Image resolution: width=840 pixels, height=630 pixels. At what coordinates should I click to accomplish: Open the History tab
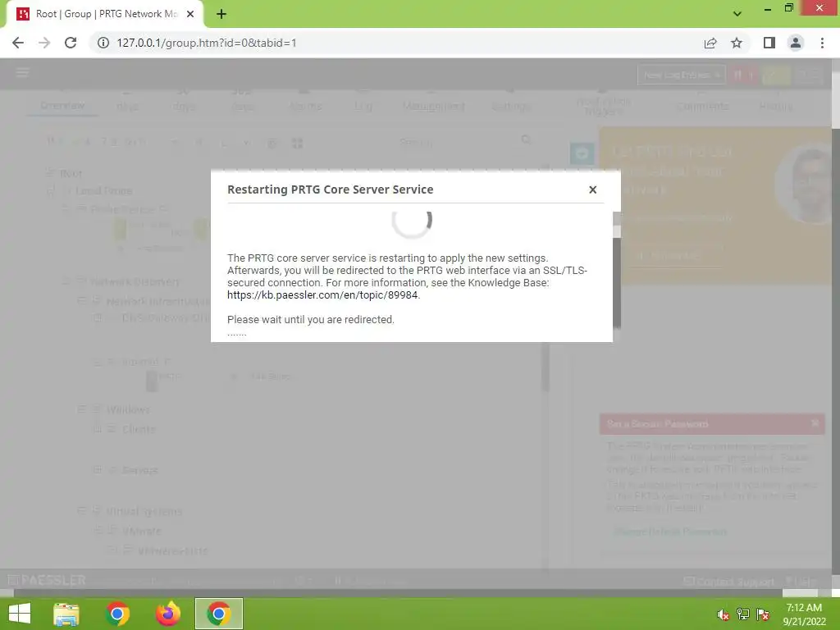[x=776, y=106]
